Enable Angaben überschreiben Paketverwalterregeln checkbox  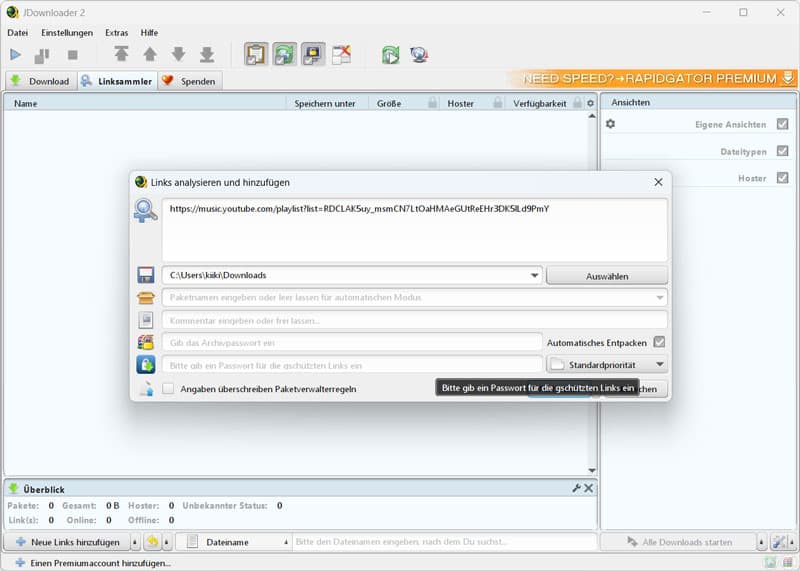[x=168, y=389]
